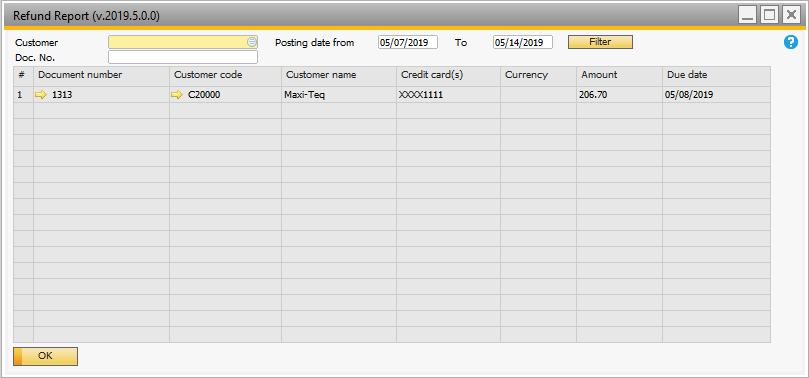Select the Maxi-Teq customer name cell
The height and width of the screenshot is (378, 809).
click(x=339, y=95)
